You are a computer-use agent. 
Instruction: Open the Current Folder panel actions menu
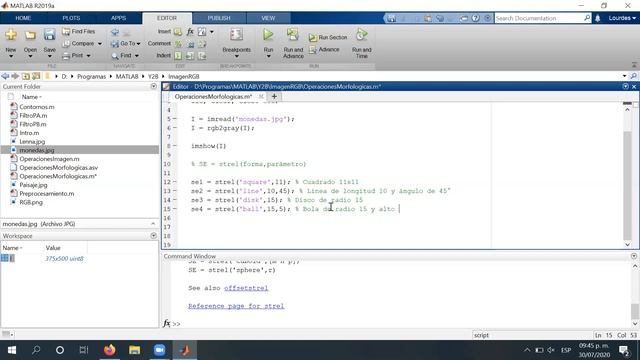click(153, 87)
